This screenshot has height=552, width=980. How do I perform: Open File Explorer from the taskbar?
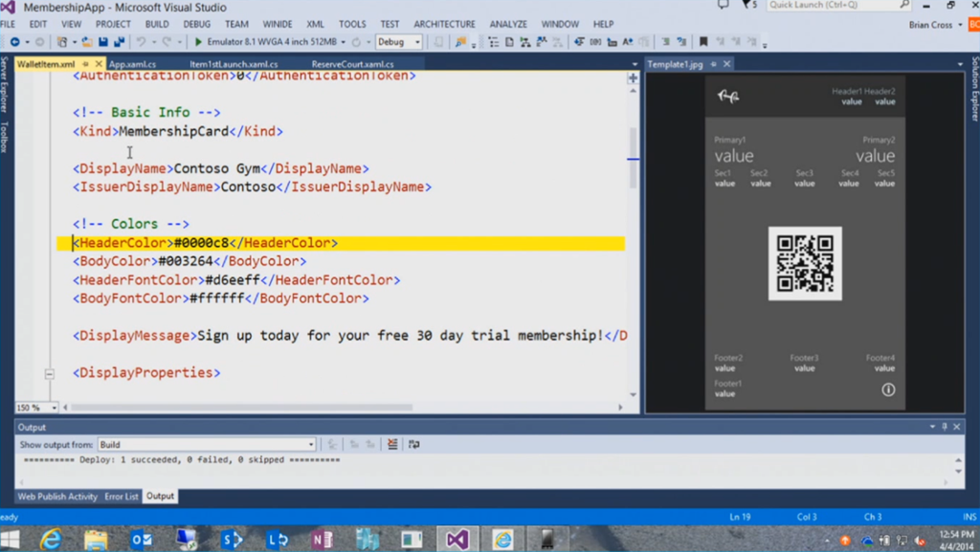(96, 539)
